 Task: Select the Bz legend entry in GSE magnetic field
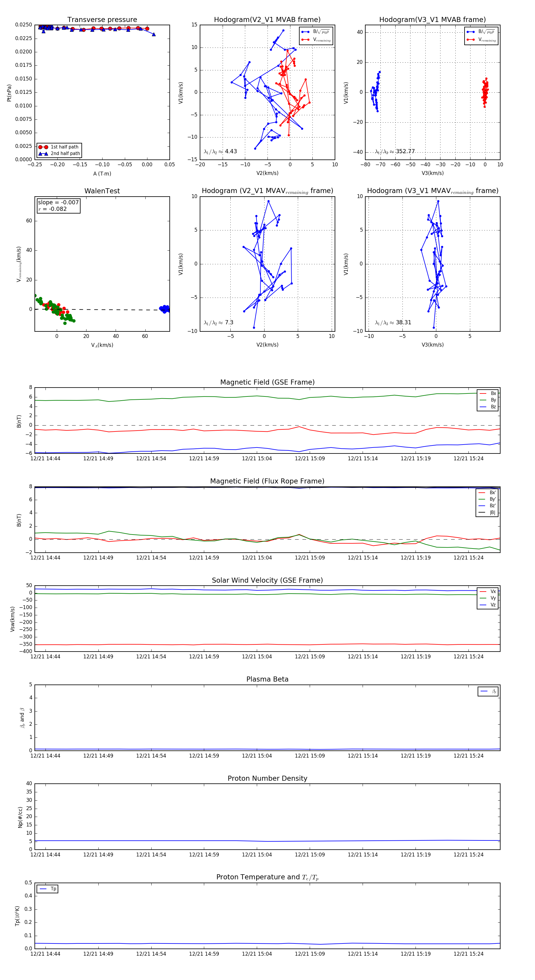point(488,407)
